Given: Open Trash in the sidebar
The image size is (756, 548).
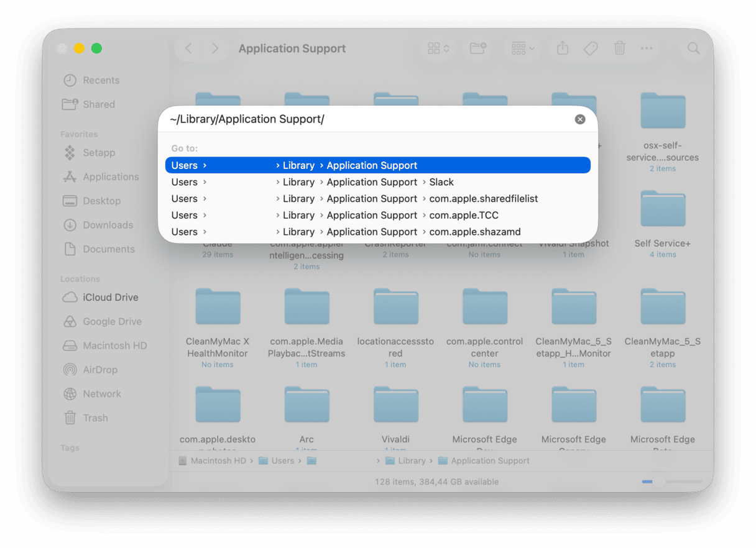Looking at the screenshot, I should click(x=86, y=418).
